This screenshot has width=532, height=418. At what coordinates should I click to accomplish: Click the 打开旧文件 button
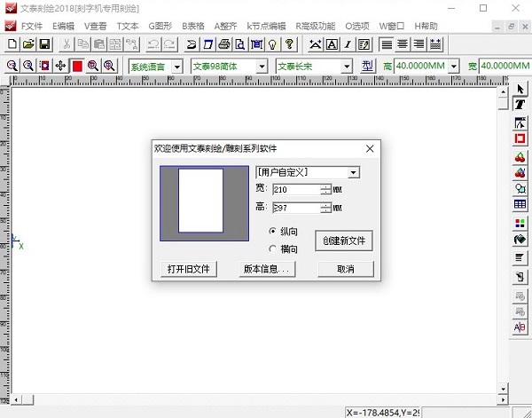pyautogui.click(x=189, y=269)
